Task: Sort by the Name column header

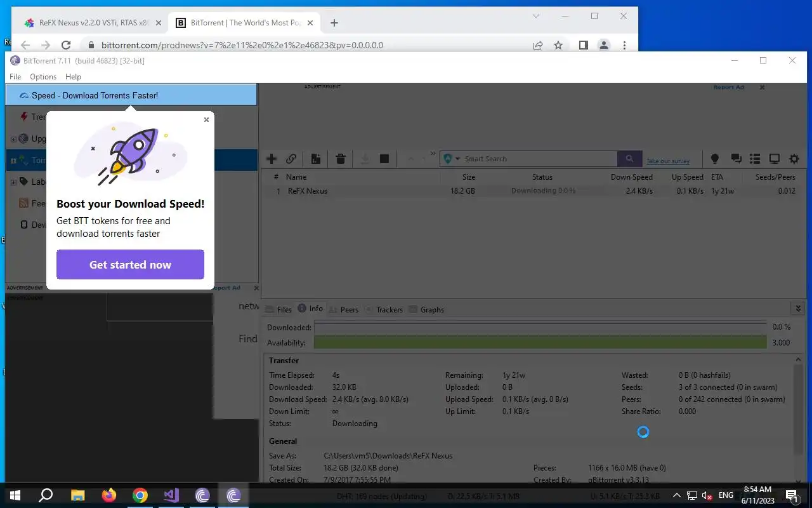Action: pos(296,177)
